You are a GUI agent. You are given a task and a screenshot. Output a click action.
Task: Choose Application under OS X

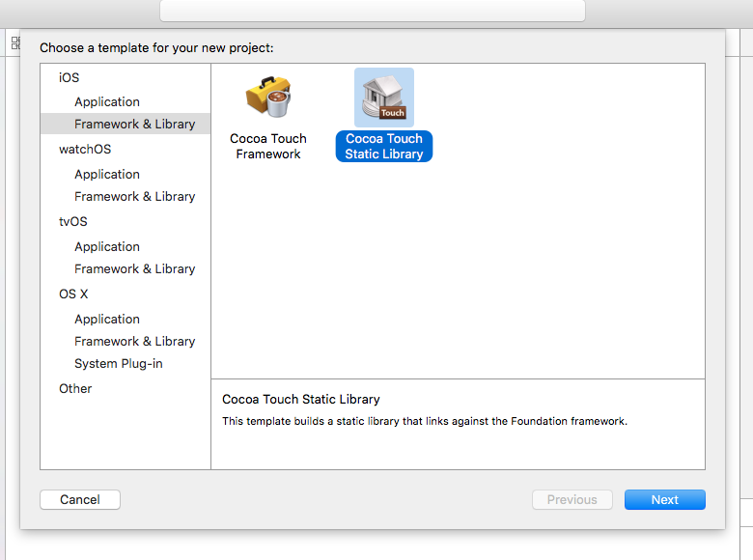pos(107,320)
